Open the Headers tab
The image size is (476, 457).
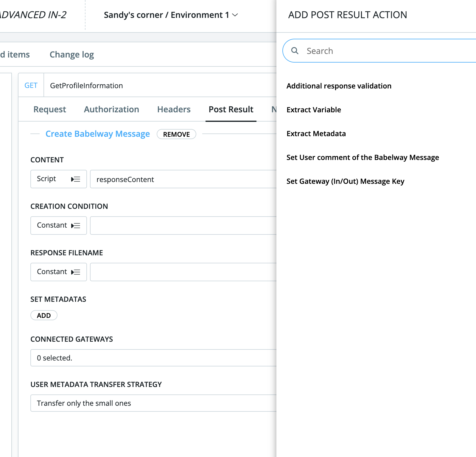[174, 109]
